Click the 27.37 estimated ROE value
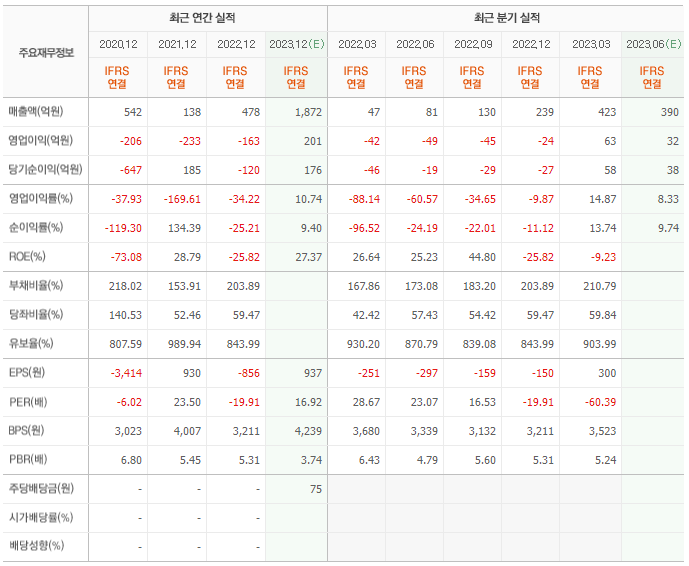This screenshot has height=566, width=689. click(308, 258)
